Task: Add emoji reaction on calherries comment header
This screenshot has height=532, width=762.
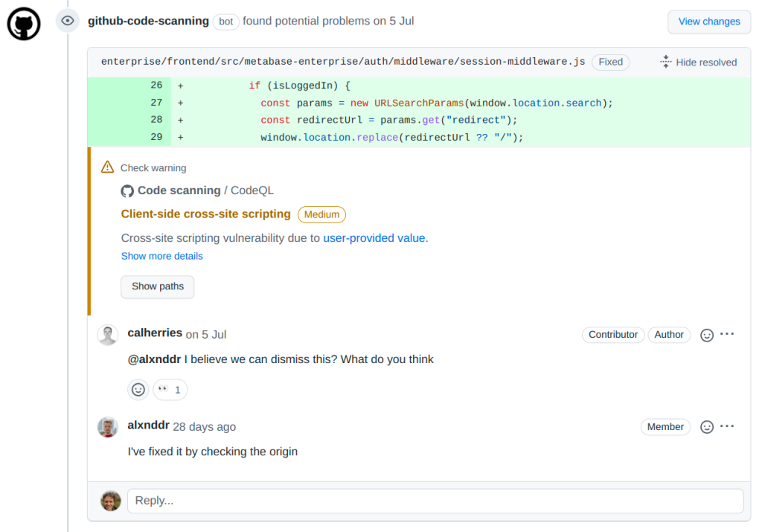Action: 707,335
